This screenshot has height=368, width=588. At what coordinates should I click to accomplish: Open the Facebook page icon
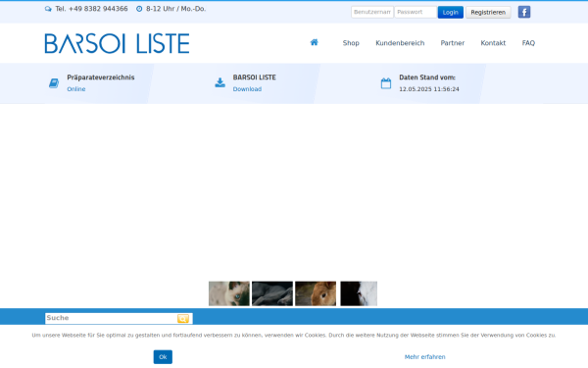tap(524, 12)
